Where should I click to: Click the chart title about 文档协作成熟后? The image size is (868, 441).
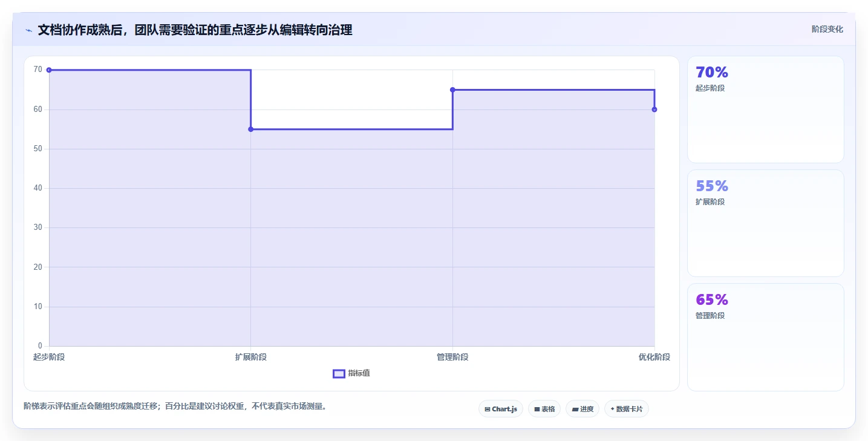(x=195, y=30)
